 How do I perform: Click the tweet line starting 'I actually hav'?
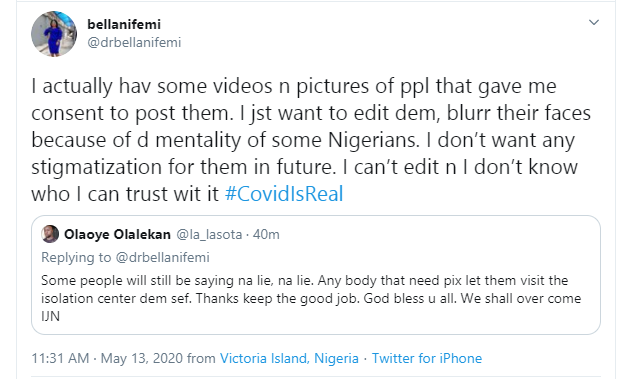tap(294, 86)
